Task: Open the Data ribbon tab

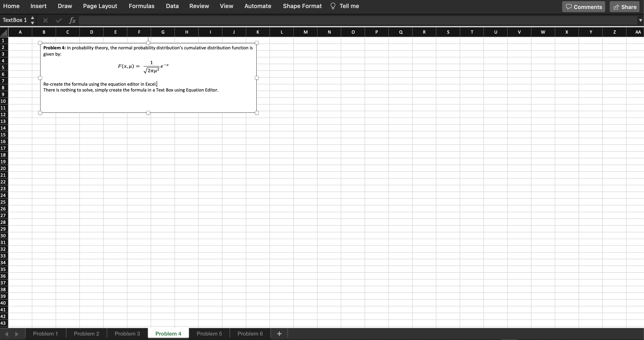Action: pyautogui.click(x=172, y=6)
